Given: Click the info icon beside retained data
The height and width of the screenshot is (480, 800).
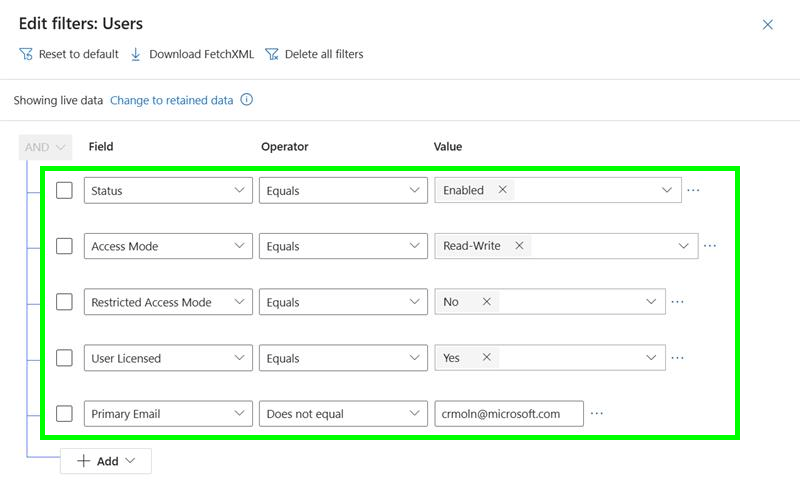Looking at the screenshot, I should point(246,100).
